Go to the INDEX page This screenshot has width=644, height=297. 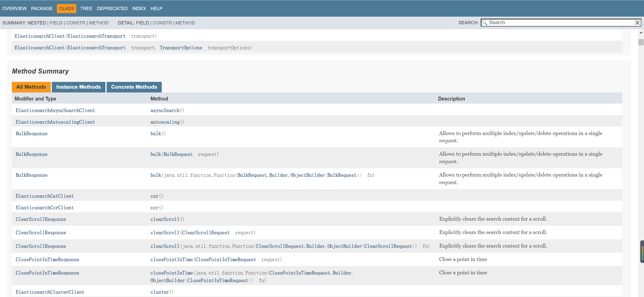coord(139,9)
